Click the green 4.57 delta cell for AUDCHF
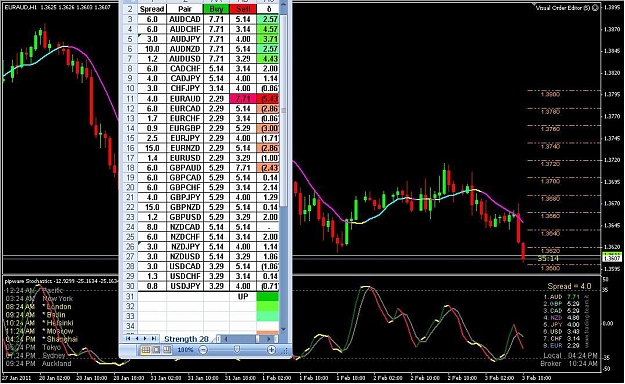 pyautogui.click(x=268, y=29)
